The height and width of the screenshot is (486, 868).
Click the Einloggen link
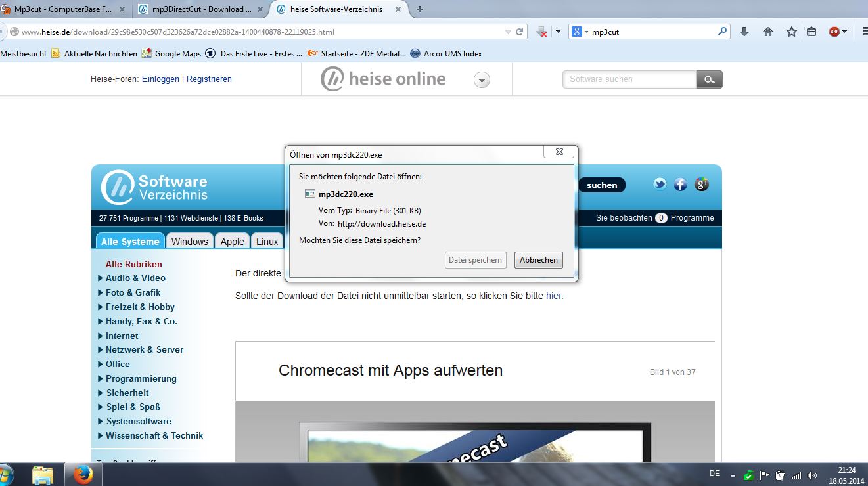click(160, 79)
